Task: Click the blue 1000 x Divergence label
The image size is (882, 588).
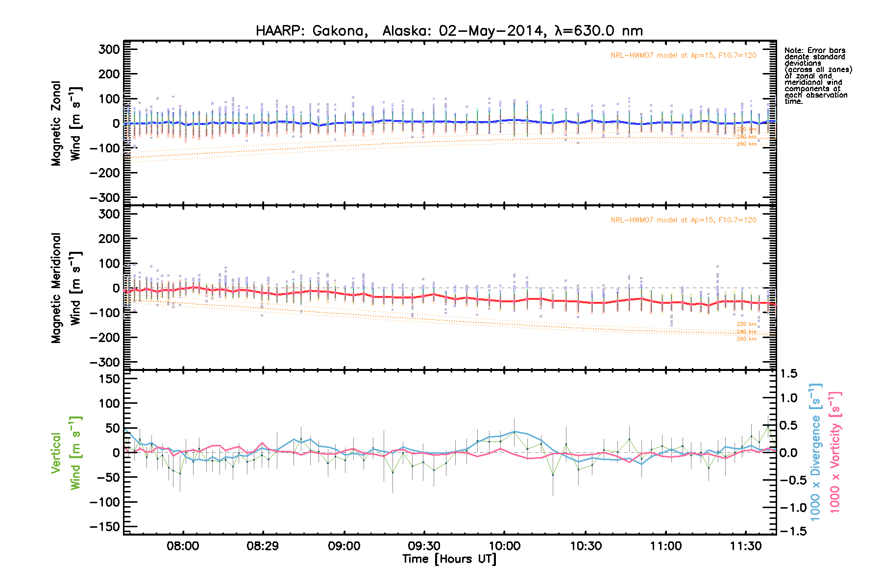Action: [x=815, y=452]
